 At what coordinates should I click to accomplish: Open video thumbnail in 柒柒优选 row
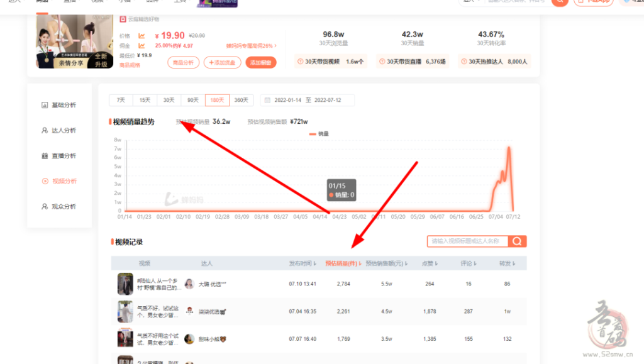tap(125, 311)
